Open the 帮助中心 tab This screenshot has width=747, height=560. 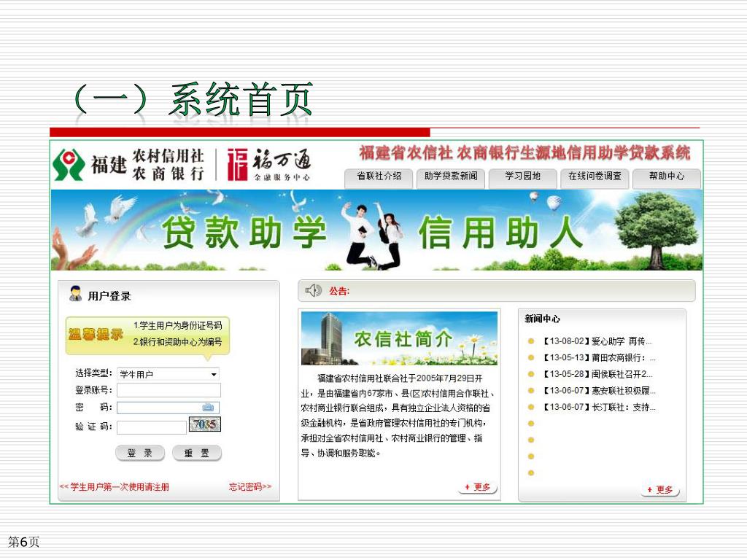coord(667,177)
